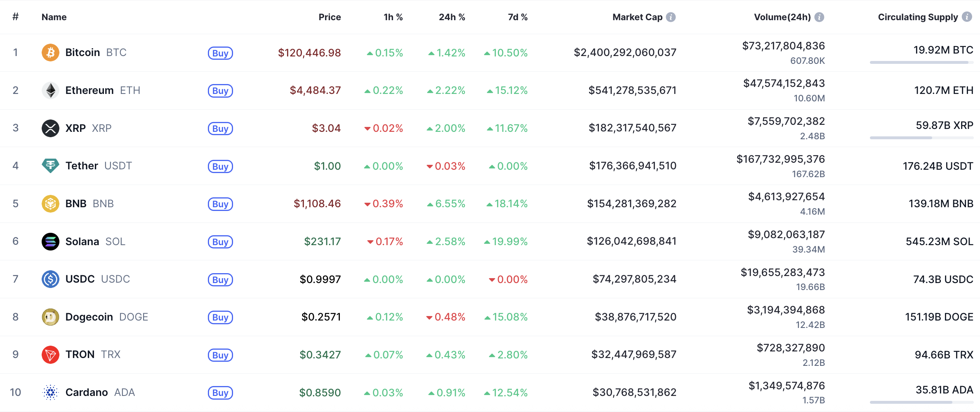980x412 pixels.
Task: Click the TRON red logo icon
Action: (x=50, y=355)
